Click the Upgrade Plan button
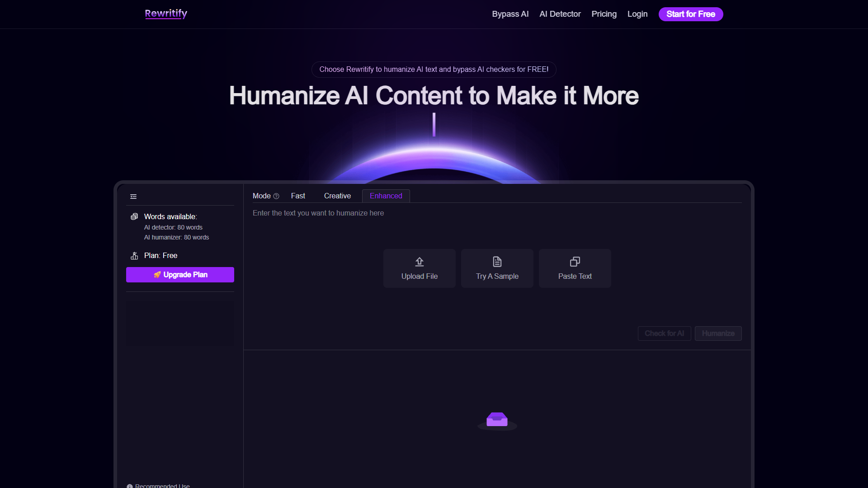 [x=180, y=275]
